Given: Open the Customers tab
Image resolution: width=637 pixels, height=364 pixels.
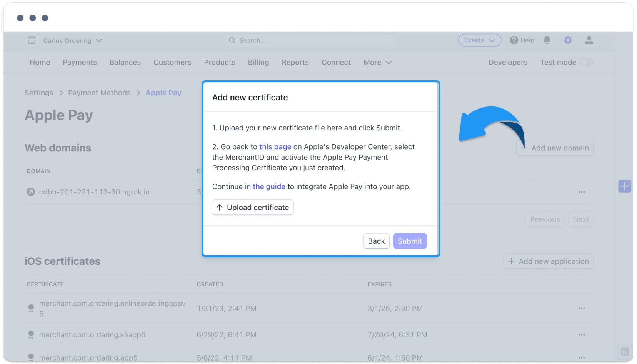Looking at the screenshot, I should coord(172,62).
